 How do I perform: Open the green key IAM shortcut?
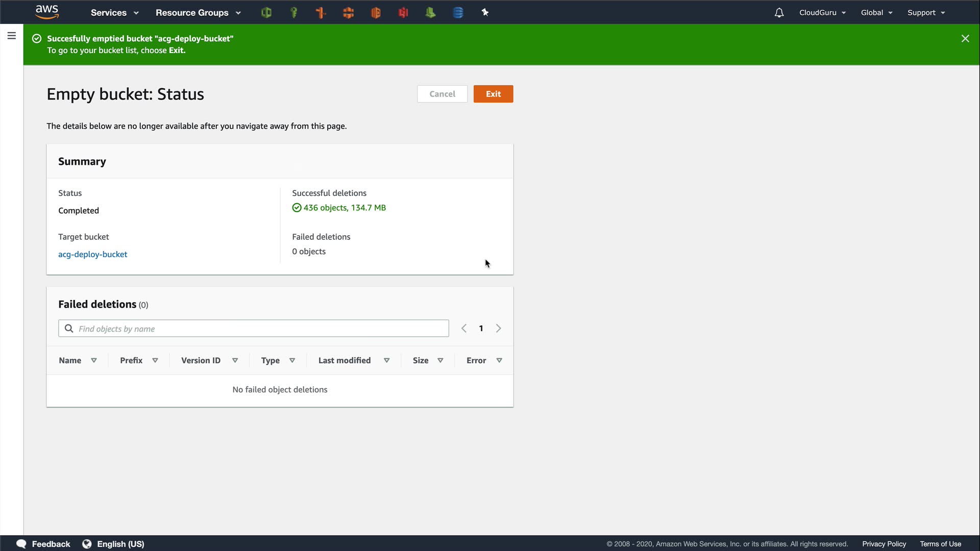tap(293, 13)
